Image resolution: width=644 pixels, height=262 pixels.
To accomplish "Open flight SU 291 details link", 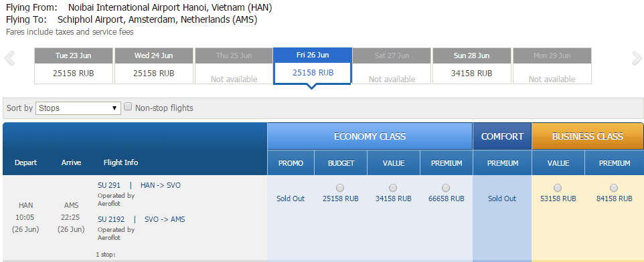I will pyautogui.click(x=109, y=185).
